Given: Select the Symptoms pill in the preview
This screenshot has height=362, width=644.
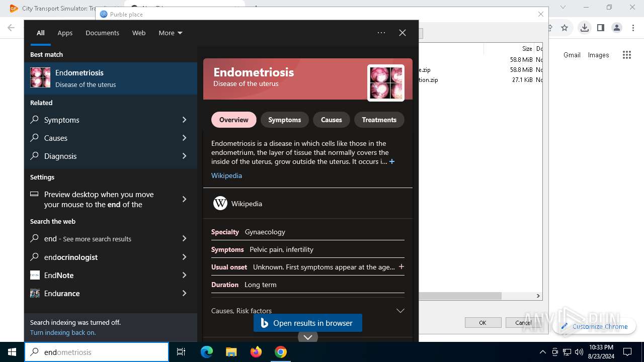Looking at the screenshot, I should [x=285, y=120].
